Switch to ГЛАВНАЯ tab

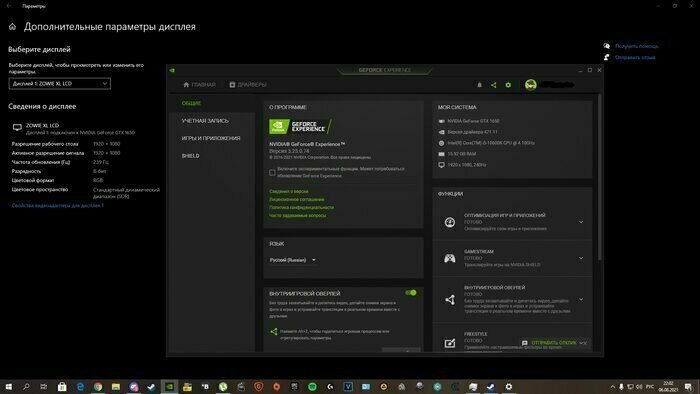(200, 85)
